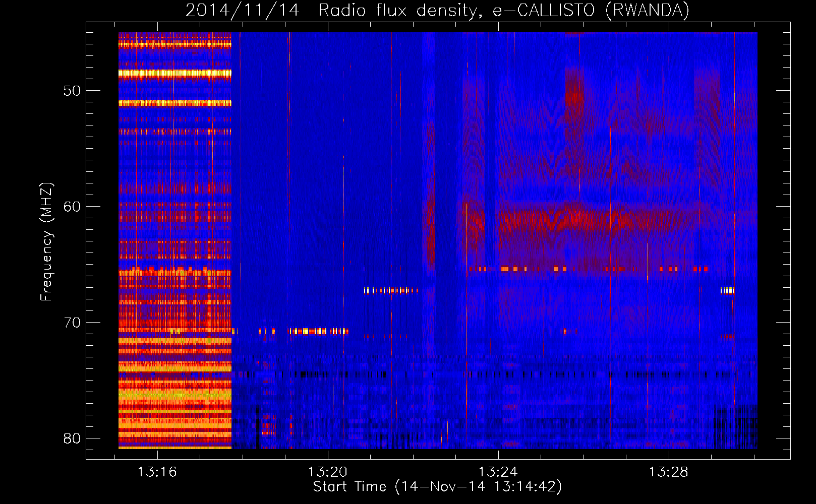
Task: Click the date 2014/11/14 in the title
Action: [242, 11]
